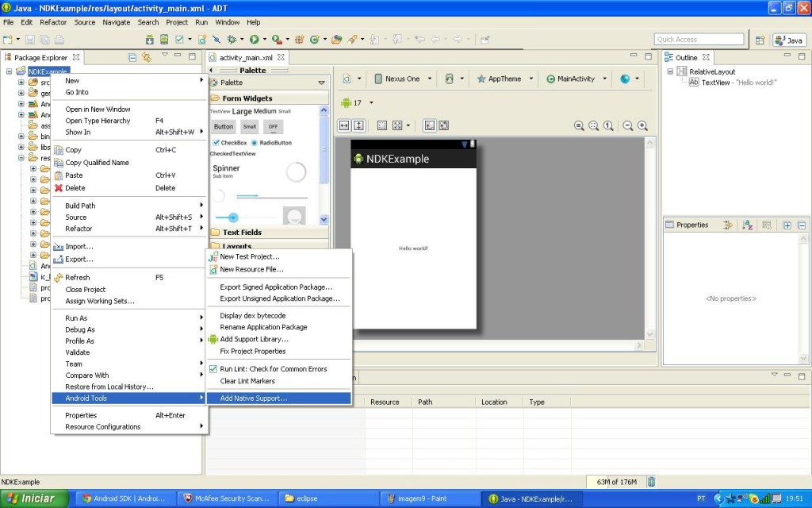Click the ProgressBar horizontal widget in Palette
Viewport: 812px width, 508px height.
(x=272, y=196)
